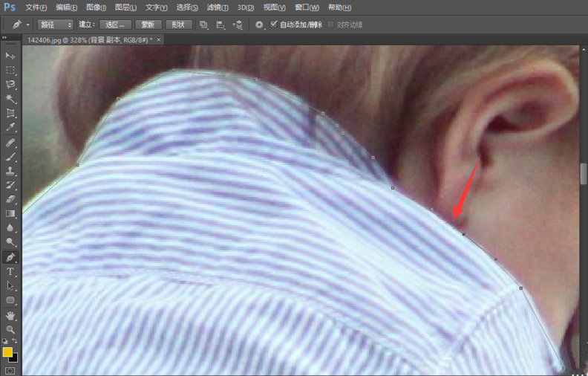The width and height of the screenshot is (588, 376).
Task: Reset default foreground and background colors
Action: (4, 341)
